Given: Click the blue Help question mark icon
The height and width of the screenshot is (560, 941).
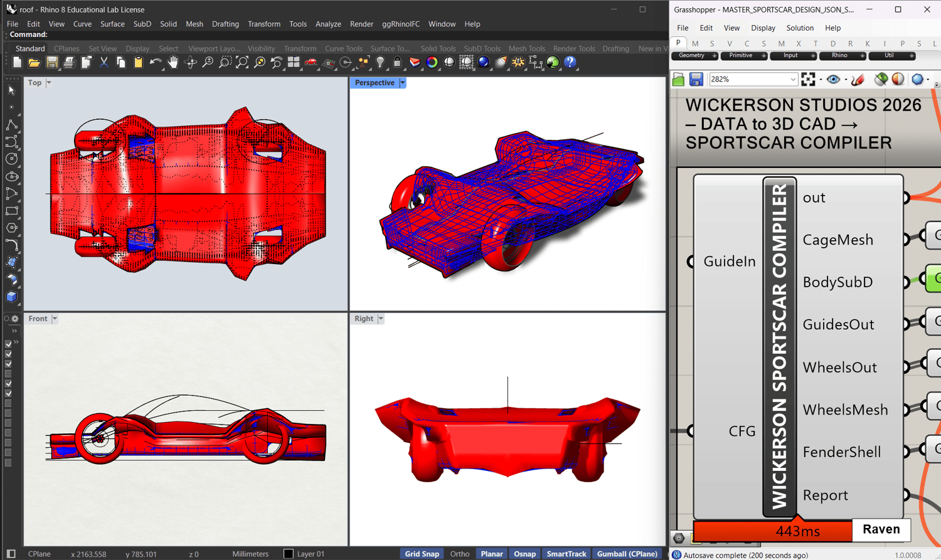Looking at the screenshot, I should point(570,62).
